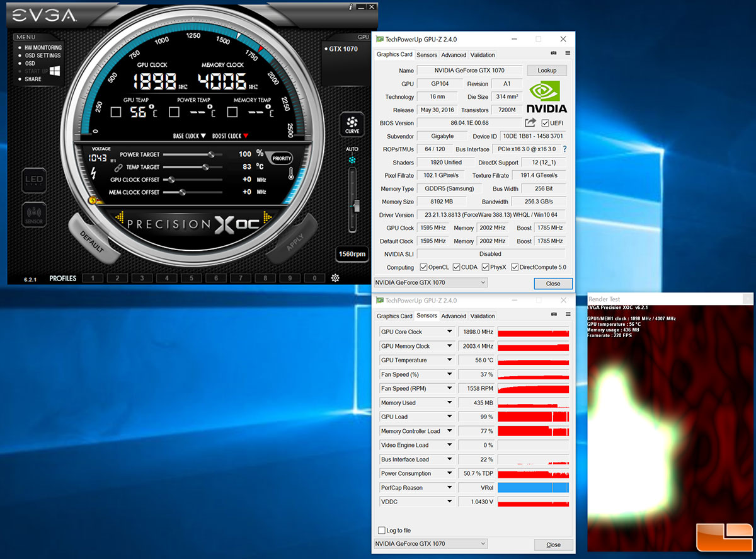Switch to Sensors tab in upper GPU-Z
The width and height of the screenshot is (756, 559).
click(x=427, y=55)
